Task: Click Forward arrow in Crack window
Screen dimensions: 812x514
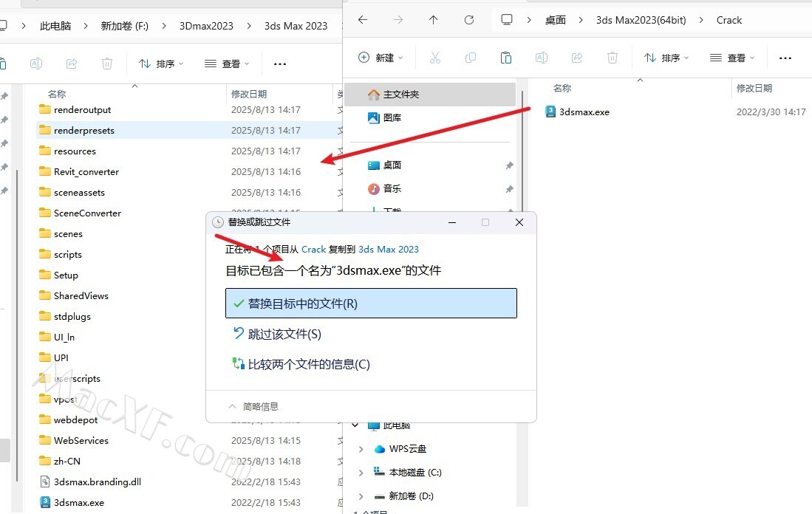Action: [398, 20]
